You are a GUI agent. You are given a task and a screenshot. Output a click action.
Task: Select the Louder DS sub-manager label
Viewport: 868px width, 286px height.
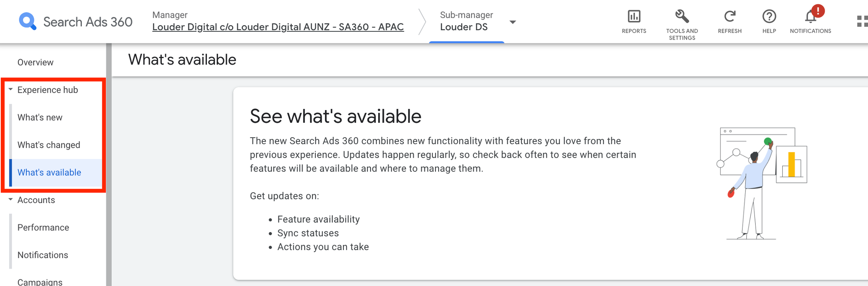(x=464, y=27)
